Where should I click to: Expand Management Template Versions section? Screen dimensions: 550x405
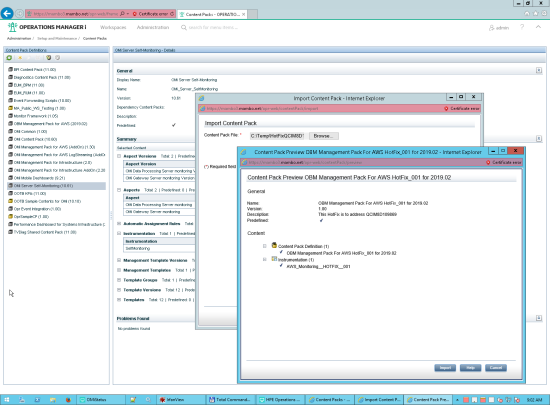[x=119, y=260]
